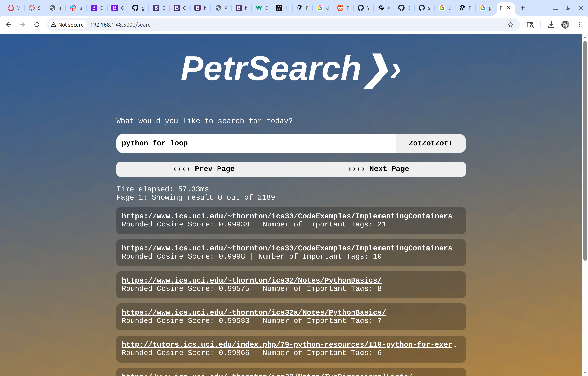Click the ZotZotZot! search button
Viewport: 588px width, 376px height.
coord(430,143)
